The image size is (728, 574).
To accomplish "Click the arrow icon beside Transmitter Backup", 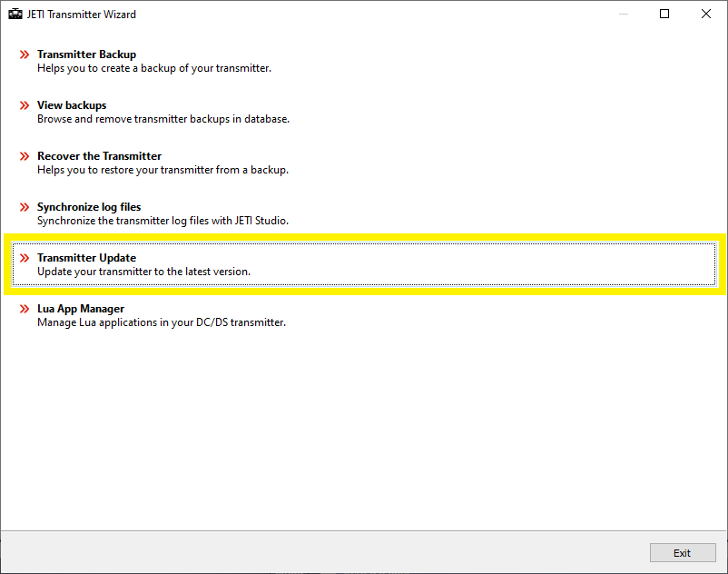I will click(x=25, y=54).
